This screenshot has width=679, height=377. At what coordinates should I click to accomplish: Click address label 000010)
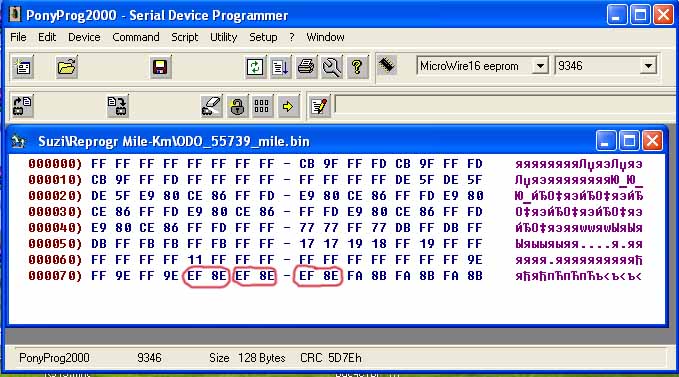tap(55, 180)
